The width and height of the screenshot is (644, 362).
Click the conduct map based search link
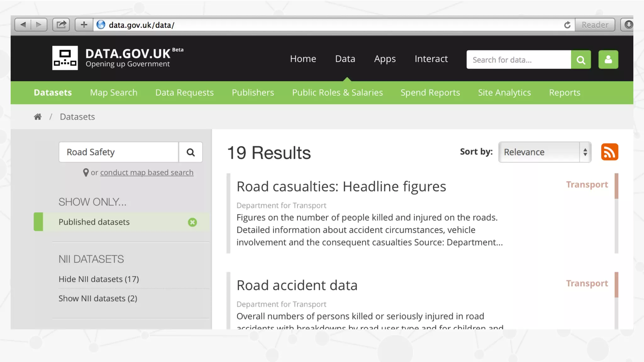147,173
